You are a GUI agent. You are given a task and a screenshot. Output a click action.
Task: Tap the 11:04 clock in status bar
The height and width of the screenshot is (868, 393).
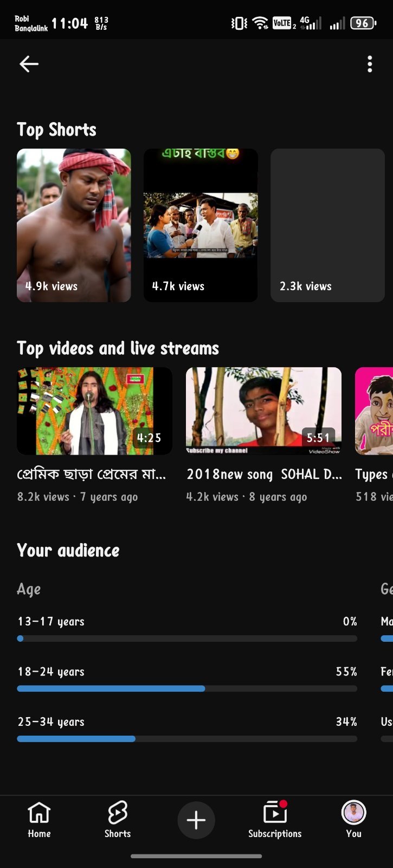(69, 24)
